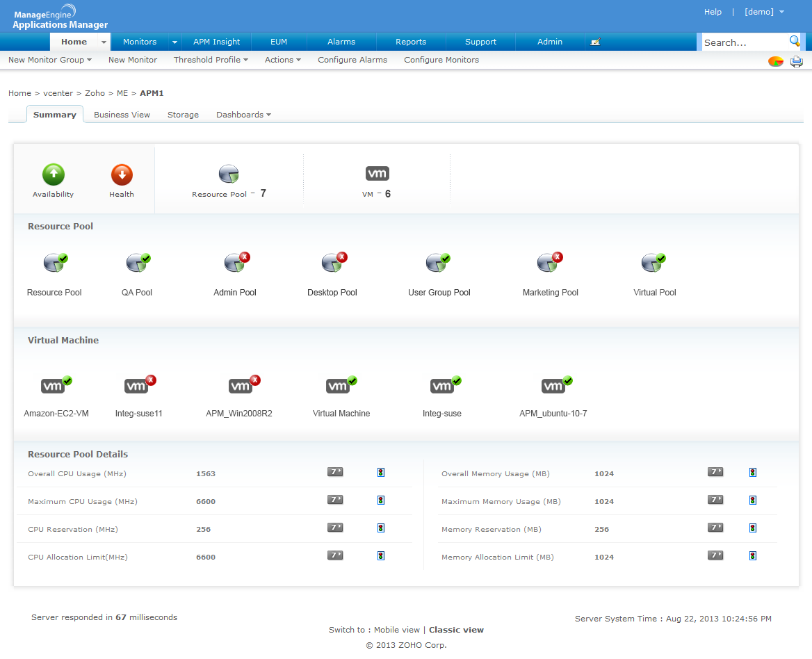Click the search magnifier icon
This screenshot has width=812, height=659.
[x=795, y=41]
